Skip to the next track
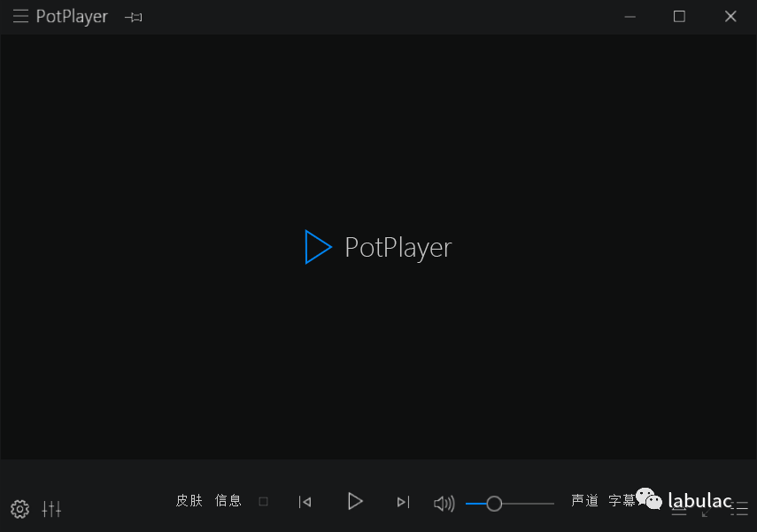Image resolution: width=757 pixels, height=532 pixels. pyautogui.click(x=403, y=502)
